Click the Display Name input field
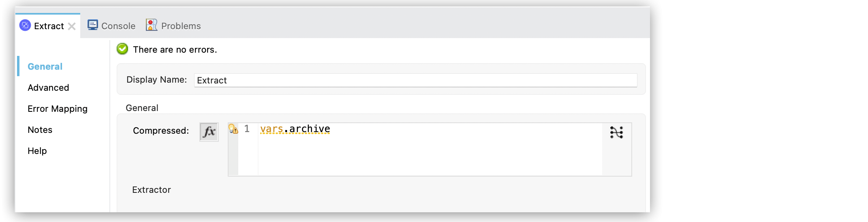Viewport: 868px width, 222px height. (x=415, y=80)
